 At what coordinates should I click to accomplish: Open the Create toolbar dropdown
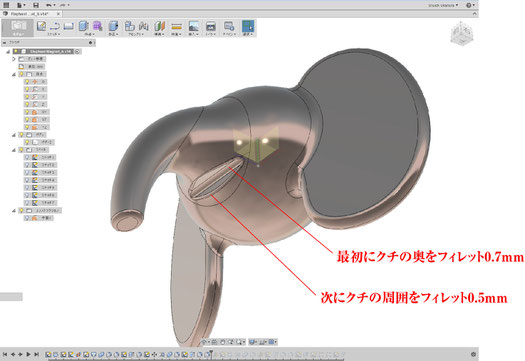89,34
